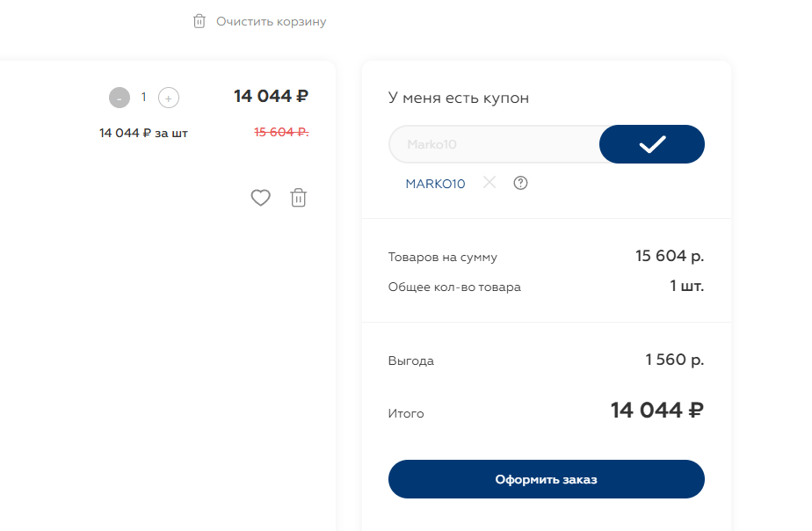Decrease item quantity with minus button

click(x=120, y=98)
